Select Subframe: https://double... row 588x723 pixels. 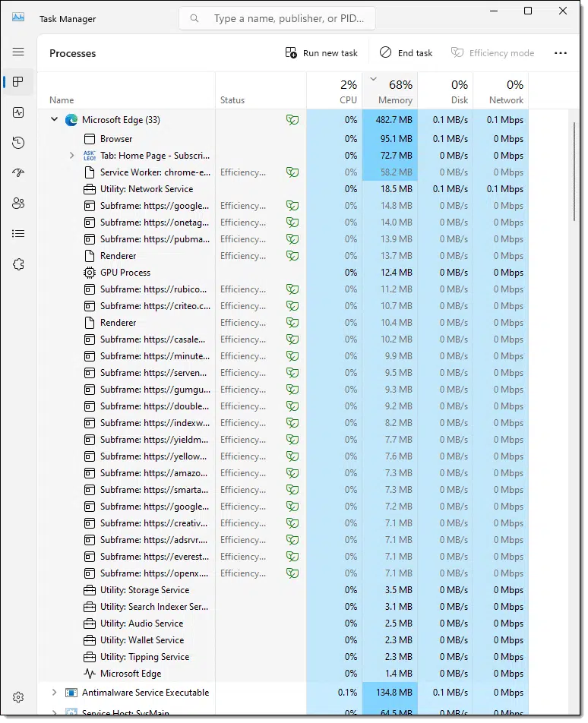[283, 406]
